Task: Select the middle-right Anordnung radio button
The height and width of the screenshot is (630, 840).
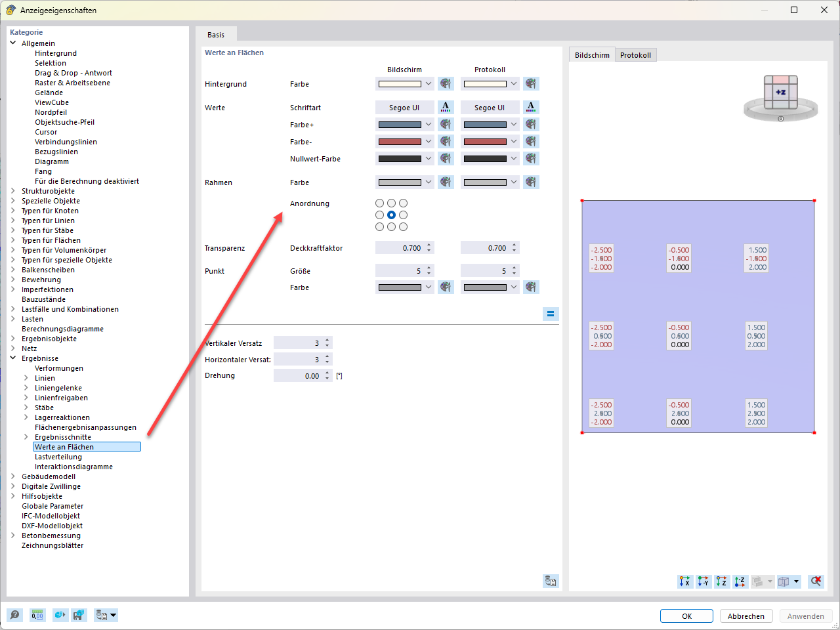Action: [x=403, y=215]
